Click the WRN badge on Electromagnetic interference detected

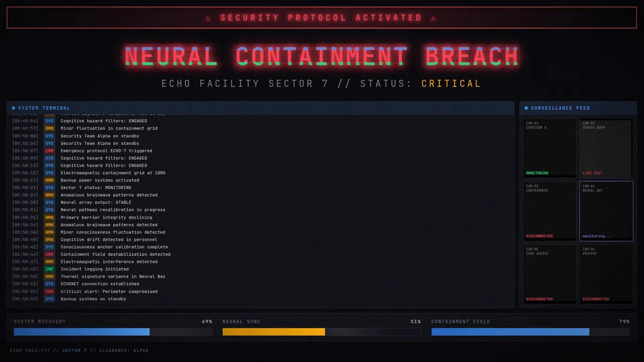tap(49, 262)
